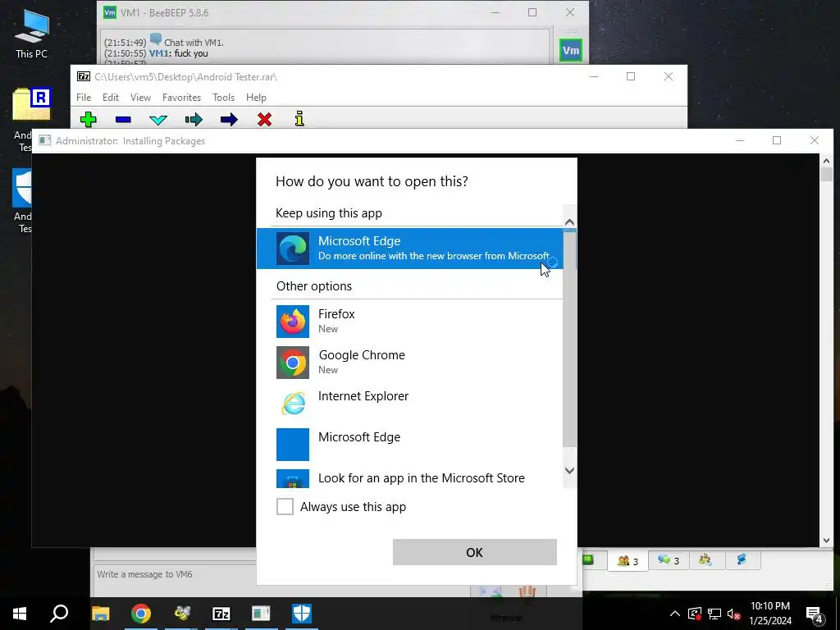Open This PC desktop icon
The height and width of the screenshot is (630, 840).
coord(32,33)
